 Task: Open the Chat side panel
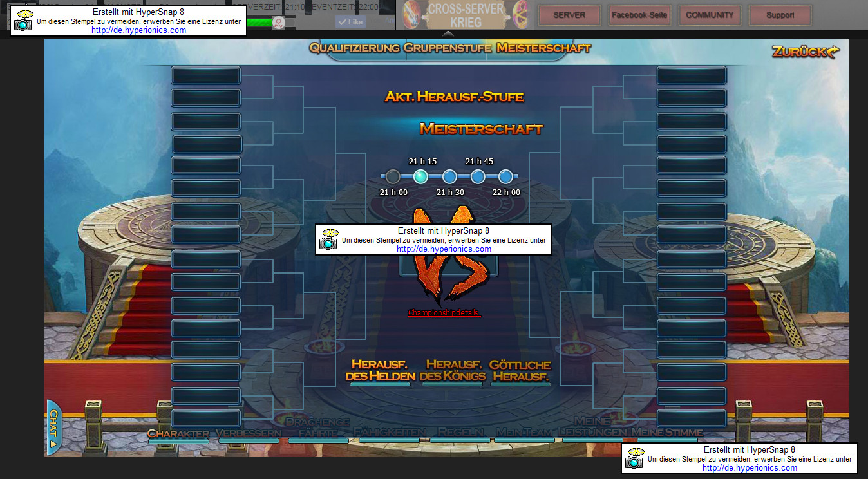click(54, 426)
